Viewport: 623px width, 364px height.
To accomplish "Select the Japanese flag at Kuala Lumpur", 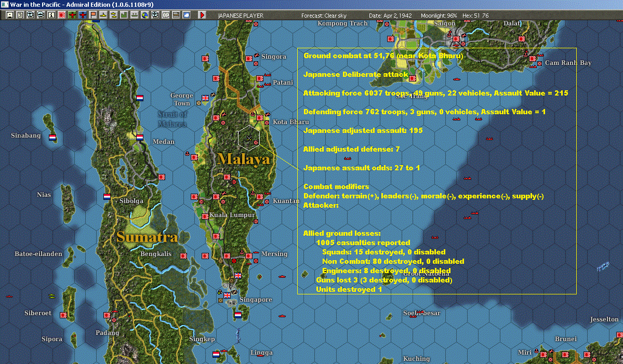I will coord(205,217).
